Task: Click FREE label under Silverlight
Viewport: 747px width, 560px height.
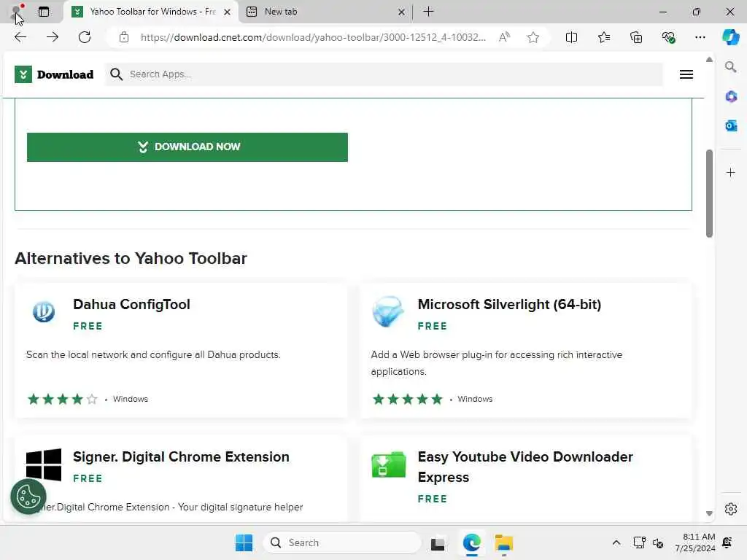Action: [432, 326]
